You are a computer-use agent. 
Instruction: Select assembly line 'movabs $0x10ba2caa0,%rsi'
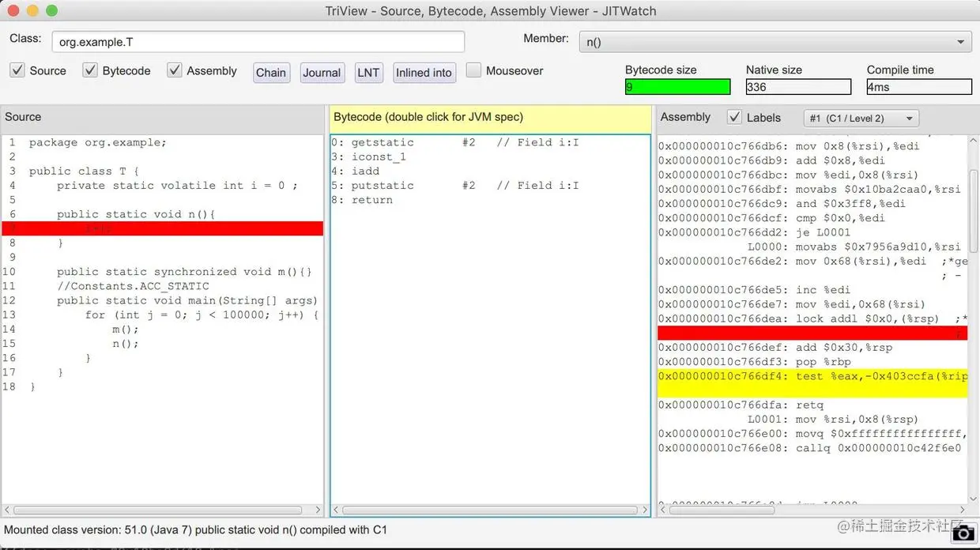809,189
